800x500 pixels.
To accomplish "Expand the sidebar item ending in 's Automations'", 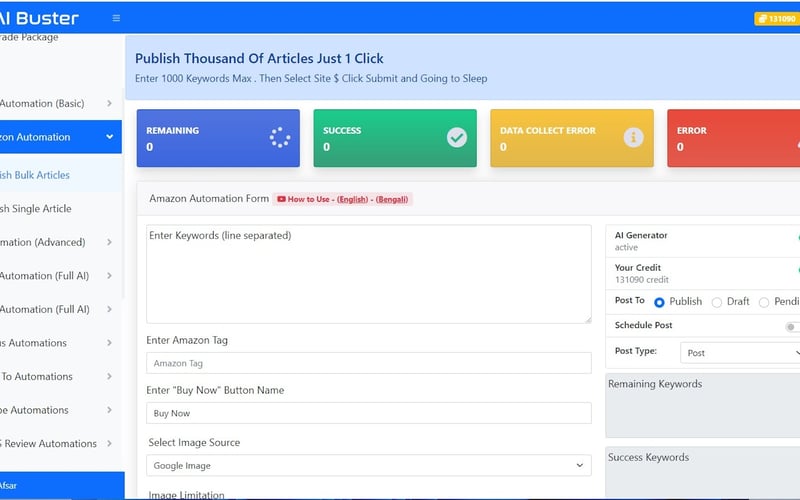I will (61, 343).
